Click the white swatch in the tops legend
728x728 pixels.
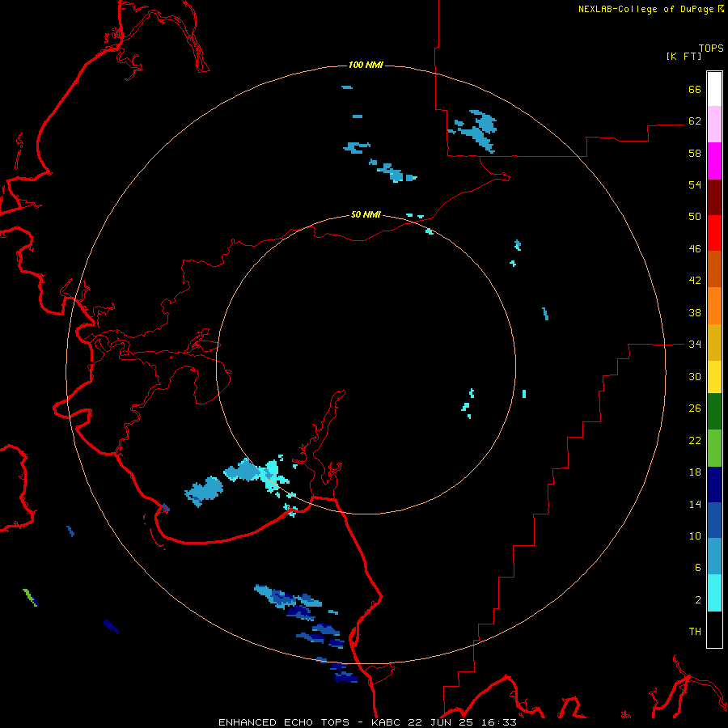(714, 89)
